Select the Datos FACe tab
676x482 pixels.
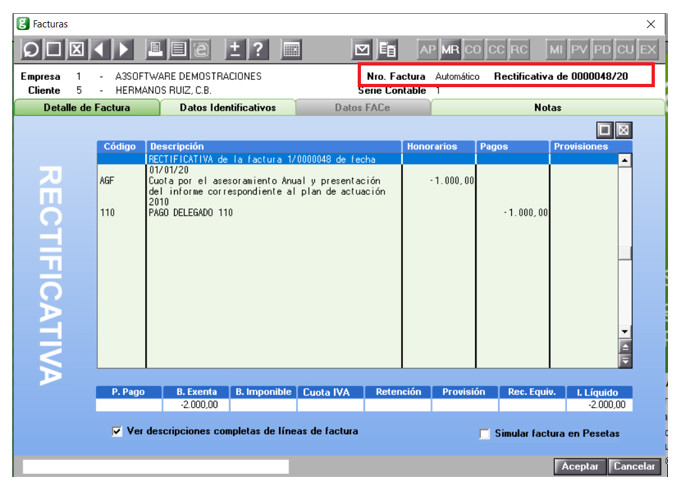click(363, 108)
